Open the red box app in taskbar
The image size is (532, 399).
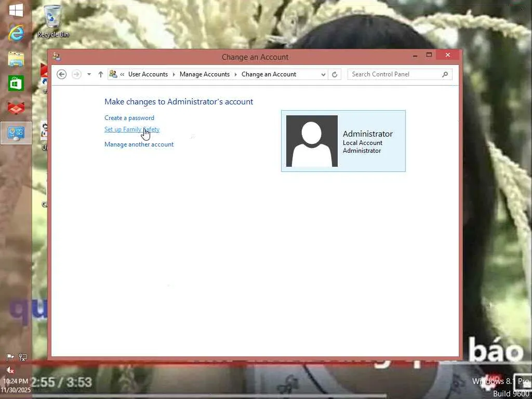coord(16,108)
